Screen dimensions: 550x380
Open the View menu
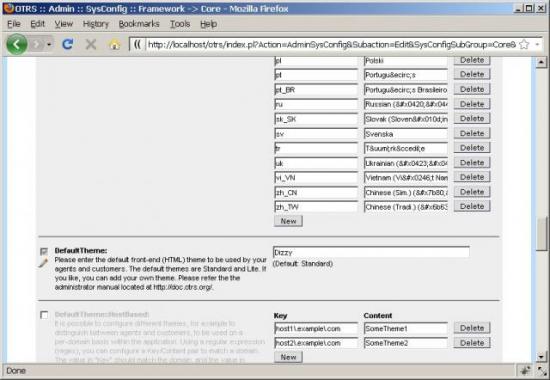[x=63, y=24]
